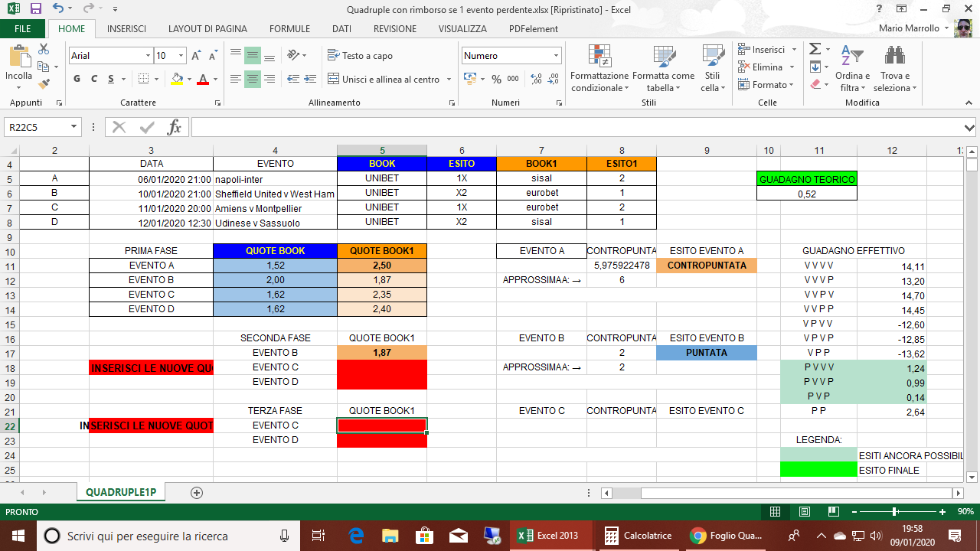Click the AutoSum sigma icon
The image size is (980, 551).
815,49
